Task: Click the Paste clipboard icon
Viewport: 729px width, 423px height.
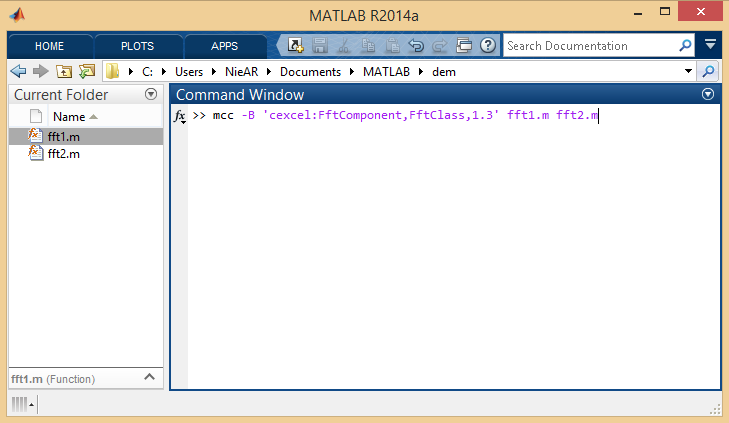Action: click(x=393, y=46)
